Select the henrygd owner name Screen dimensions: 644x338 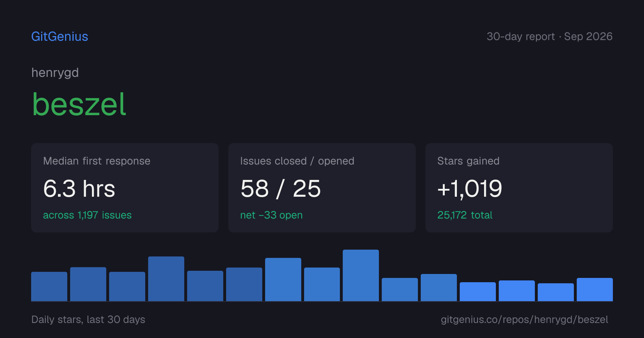(55, 73)
